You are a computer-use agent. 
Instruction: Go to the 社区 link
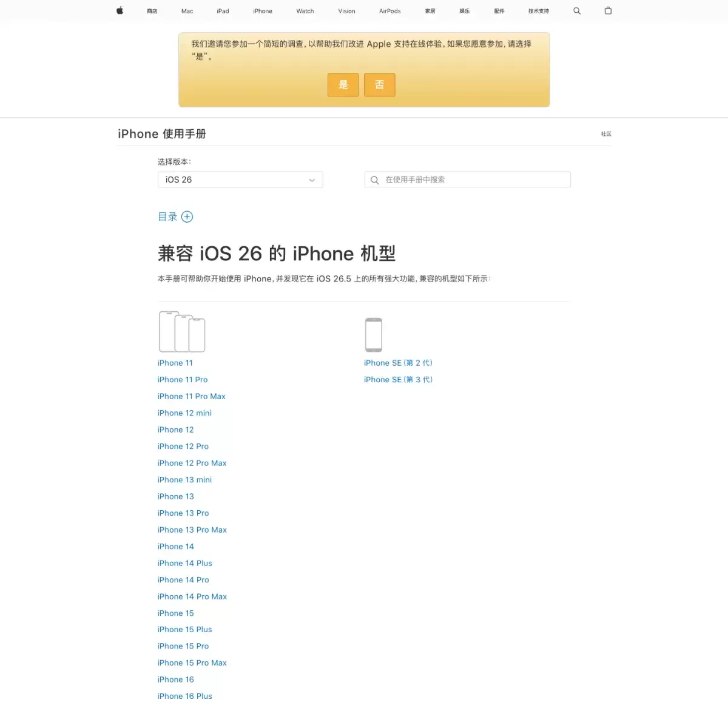tap(606, 134)
